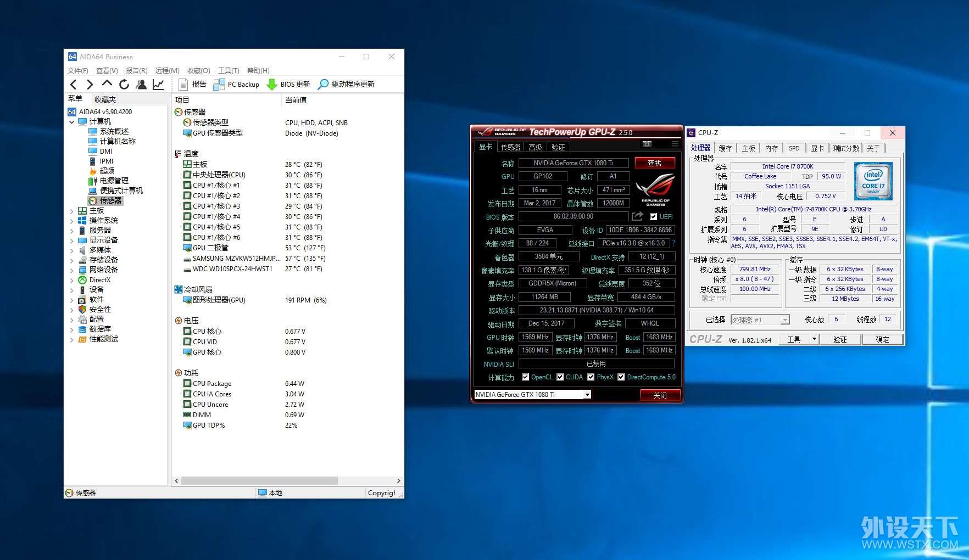Click the CPU-Z 工具 button
This screenshot has height=560, width=969.
[x=794, y=339]
